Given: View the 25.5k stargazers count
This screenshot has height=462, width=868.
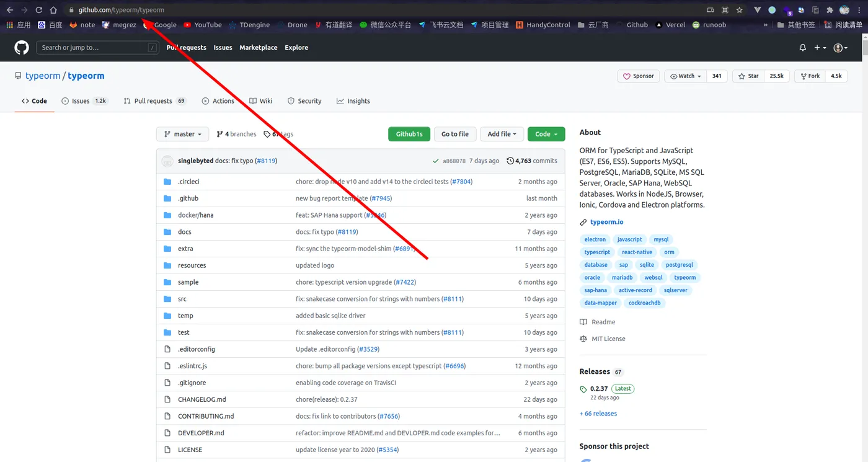Looking at the screenshot, I should coord(776,76).
